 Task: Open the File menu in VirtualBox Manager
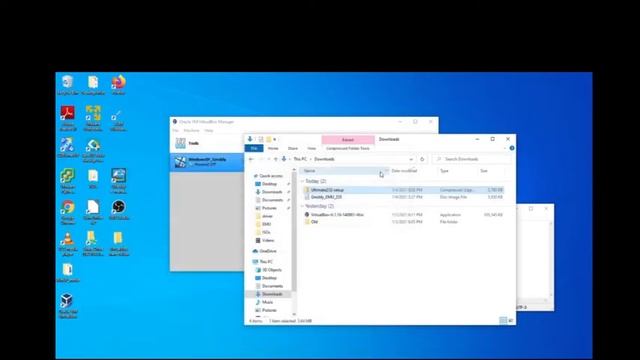click(x=176, y=131)
